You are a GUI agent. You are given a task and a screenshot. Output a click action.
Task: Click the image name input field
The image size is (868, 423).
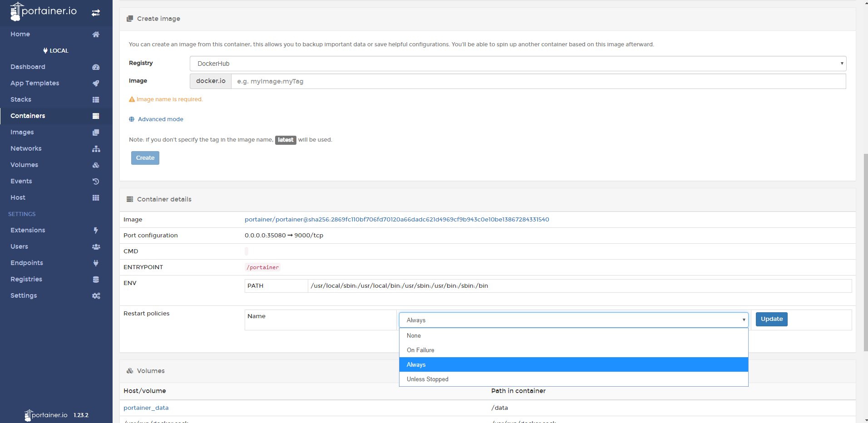(x=538, y=81)
